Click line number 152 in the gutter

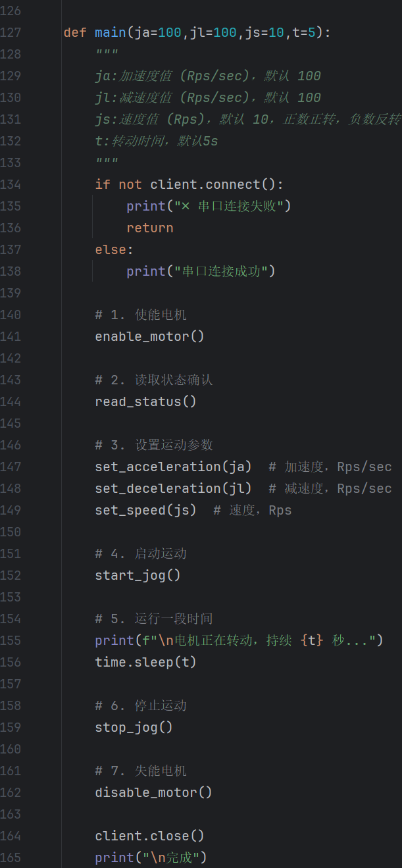click(x=11, y=575)
